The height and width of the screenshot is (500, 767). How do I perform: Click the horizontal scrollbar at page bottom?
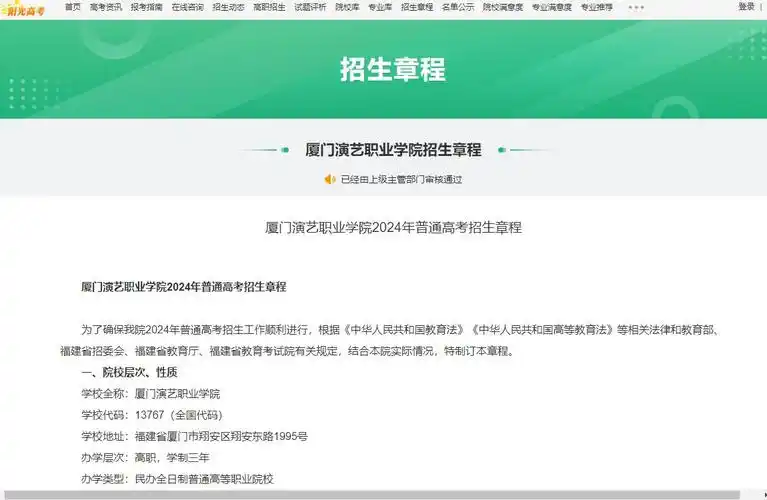[372, 495]
